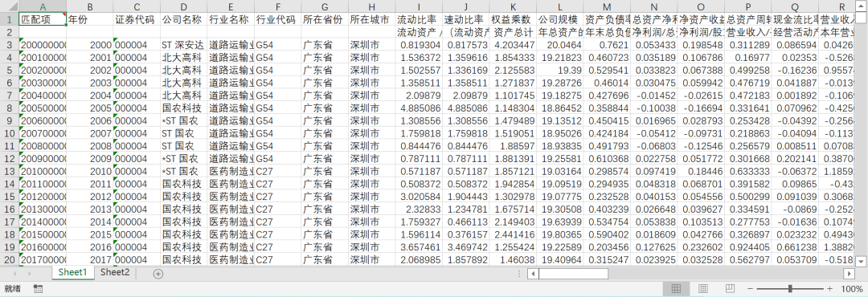Click the Select All corner triangle
The width and height of the screenshot is (868, 297).
(10, 6)
